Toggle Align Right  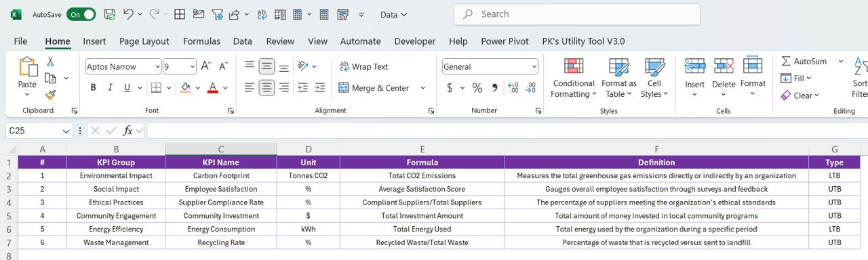click(x=283, y=87)
